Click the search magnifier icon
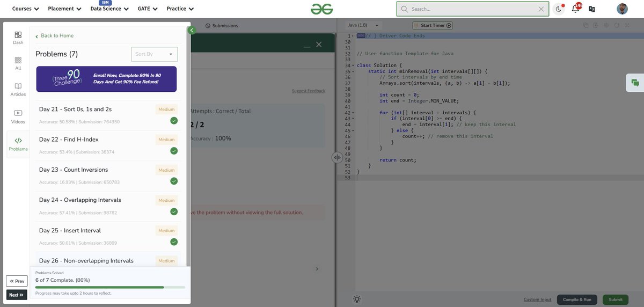The height and width of the screenshot is (307, 644). coord(405,9)
